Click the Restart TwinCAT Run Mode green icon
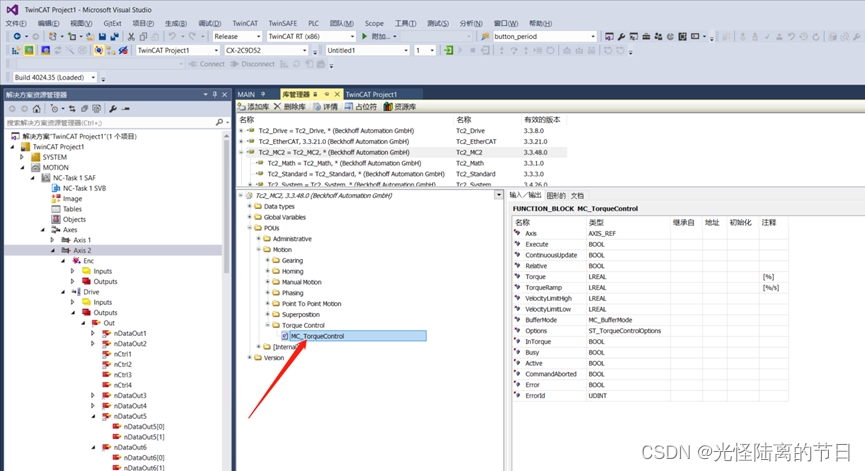 [x=29, y=50]
